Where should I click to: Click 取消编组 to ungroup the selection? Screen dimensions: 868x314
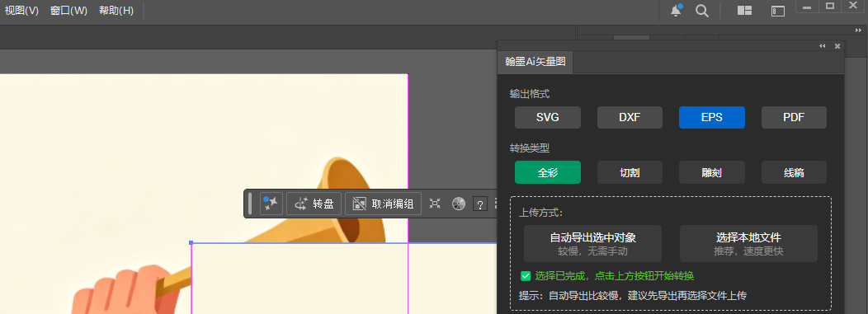(x=383, y=204)
